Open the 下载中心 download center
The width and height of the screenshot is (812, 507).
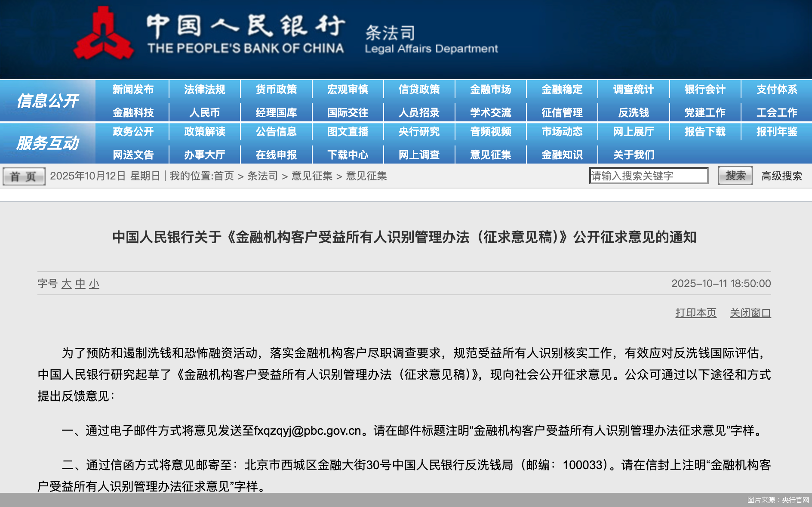click(347, 155)
